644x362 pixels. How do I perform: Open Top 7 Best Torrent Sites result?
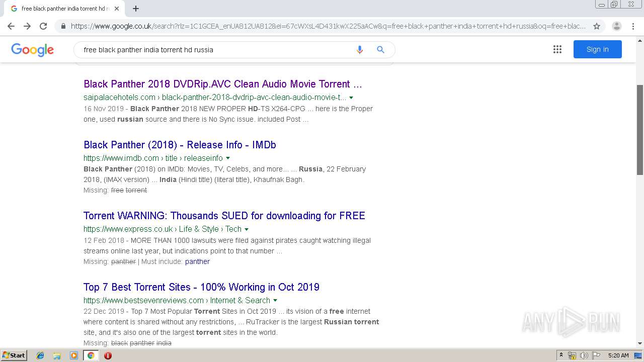click(x=201, y=287)
